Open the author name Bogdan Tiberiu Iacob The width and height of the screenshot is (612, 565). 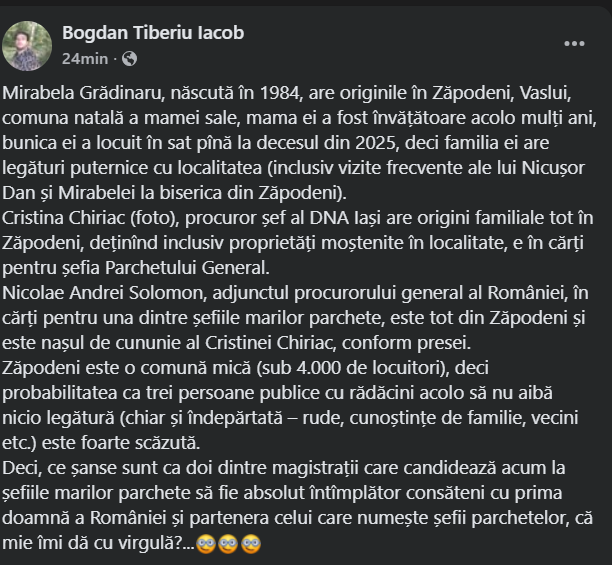coord(153,33)
